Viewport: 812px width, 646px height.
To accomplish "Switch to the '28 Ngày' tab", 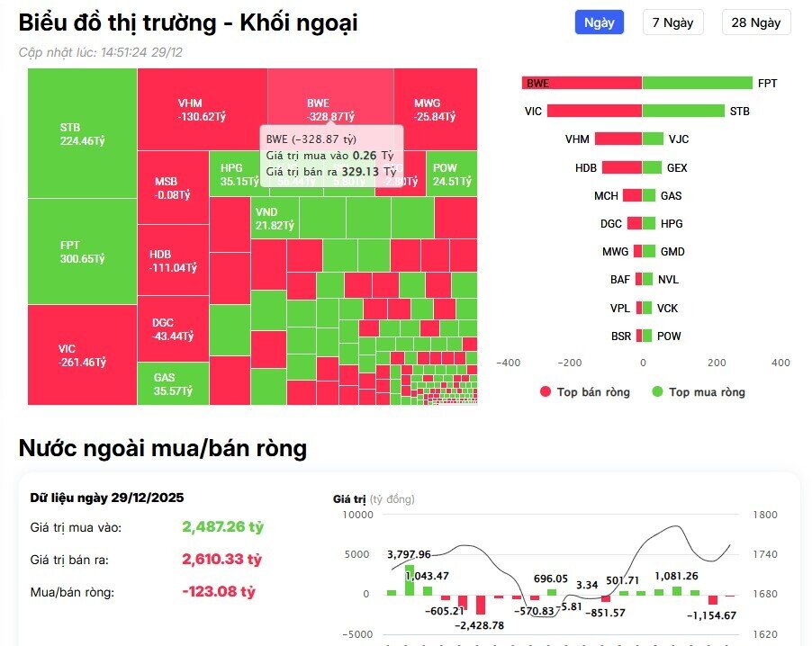I will pos(756,22).
